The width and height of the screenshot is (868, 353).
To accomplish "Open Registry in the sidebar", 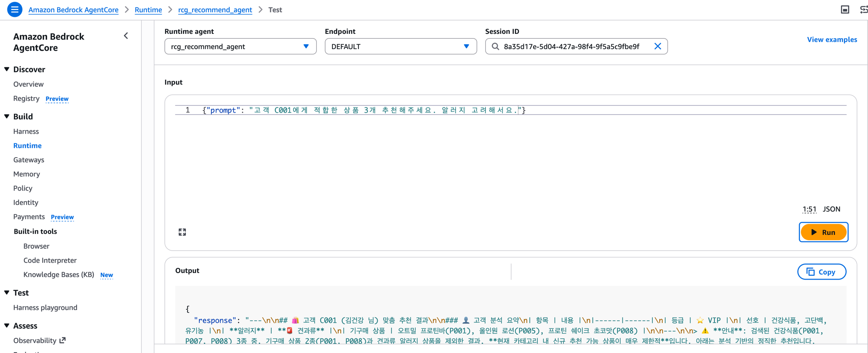I will tap(26, 99).
